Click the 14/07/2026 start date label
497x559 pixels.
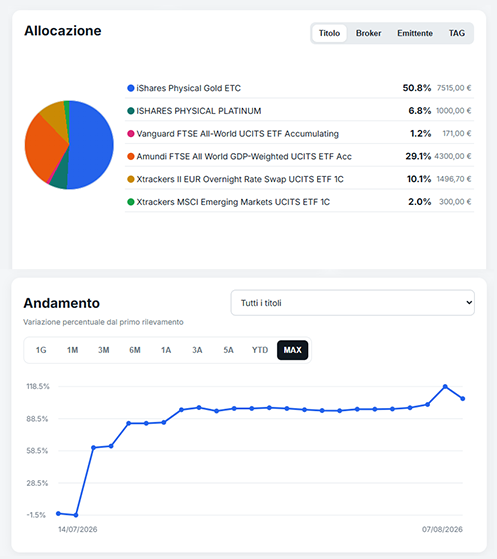78,529
